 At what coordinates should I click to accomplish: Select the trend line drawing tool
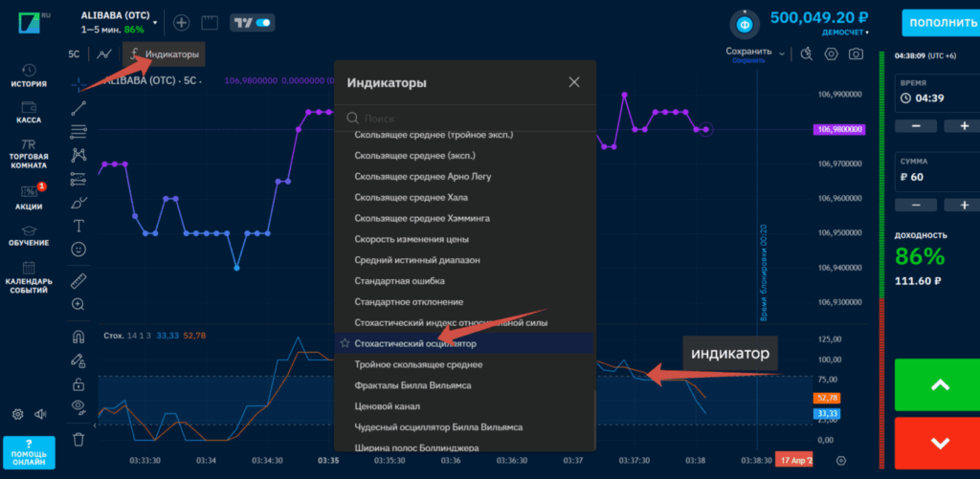78,107
